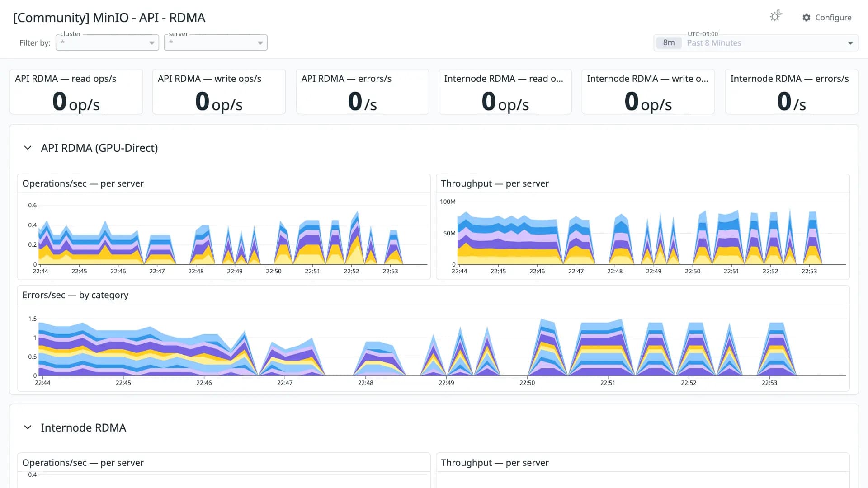
Task: Collapse the Internode RDMA section
Action: pos(28,427)
